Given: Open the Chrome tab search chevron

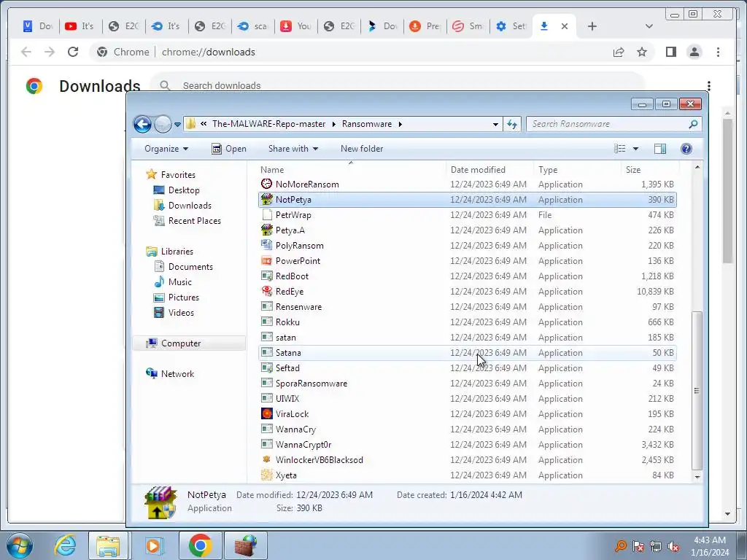Looking at the screenshot, I should (x=649, y=26).
